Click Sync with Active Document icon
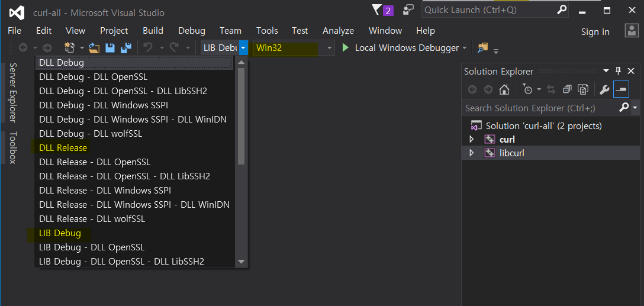The height and width of the screenshot is (306, 644). [x=551, y=89]
